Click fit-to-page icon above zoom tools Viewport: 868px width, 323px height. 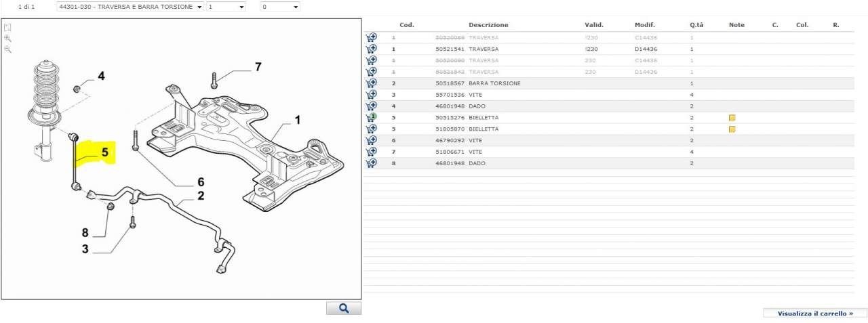click(7, 28)
